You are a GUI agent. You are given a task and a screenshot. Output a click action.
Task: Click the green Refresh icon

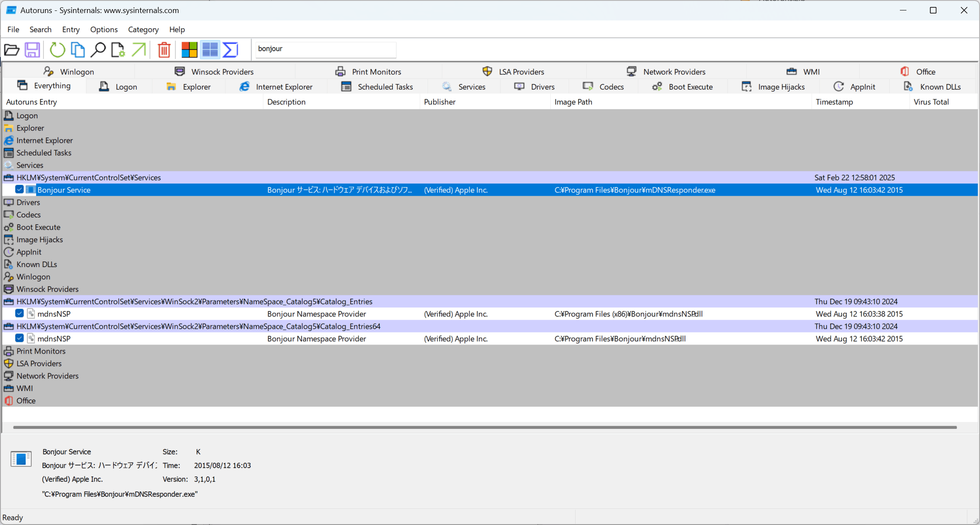coord(57,50)
